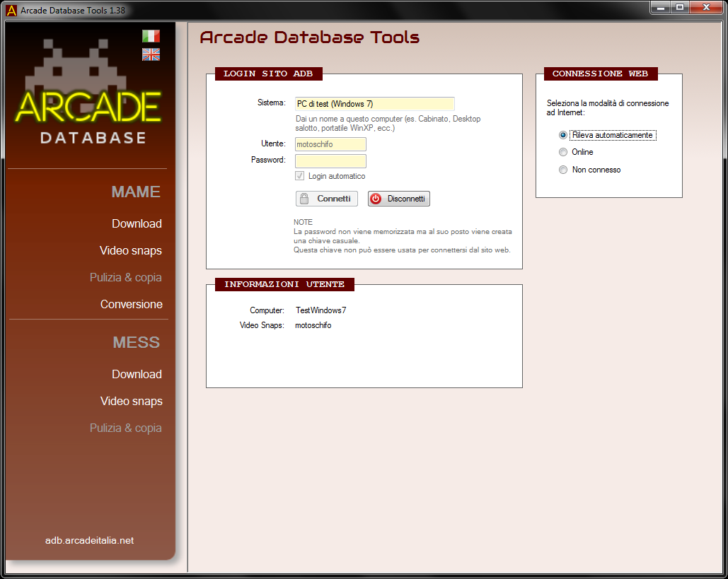728x579 pixels.
Task: Toggle the 'Login automatico' checkbox
Action: click(x=300, y=176)
